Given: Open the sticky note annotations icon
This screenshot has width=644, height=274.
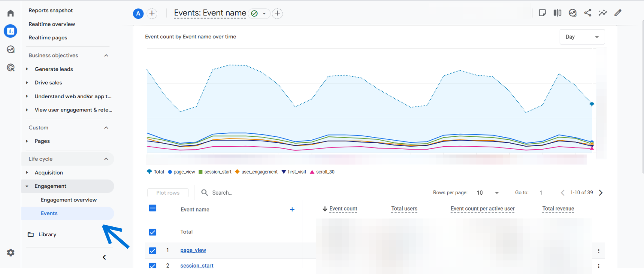Looking at the screenshot, I should (x=542, y=13).
